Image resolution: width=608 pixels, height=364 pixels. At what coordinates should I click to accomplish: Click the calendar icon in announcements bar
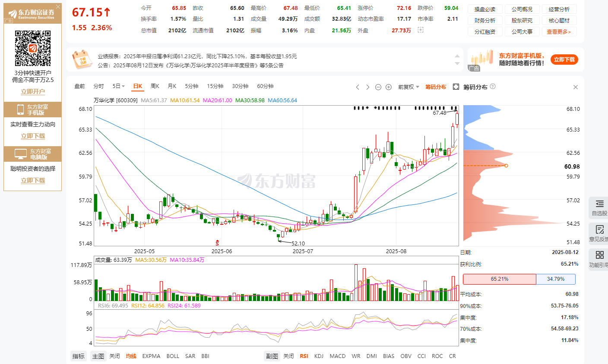83,60
